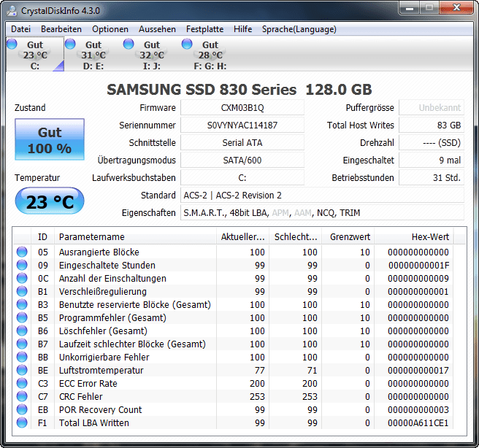Switch to the I: J: drive tab

tap(152, 54)
